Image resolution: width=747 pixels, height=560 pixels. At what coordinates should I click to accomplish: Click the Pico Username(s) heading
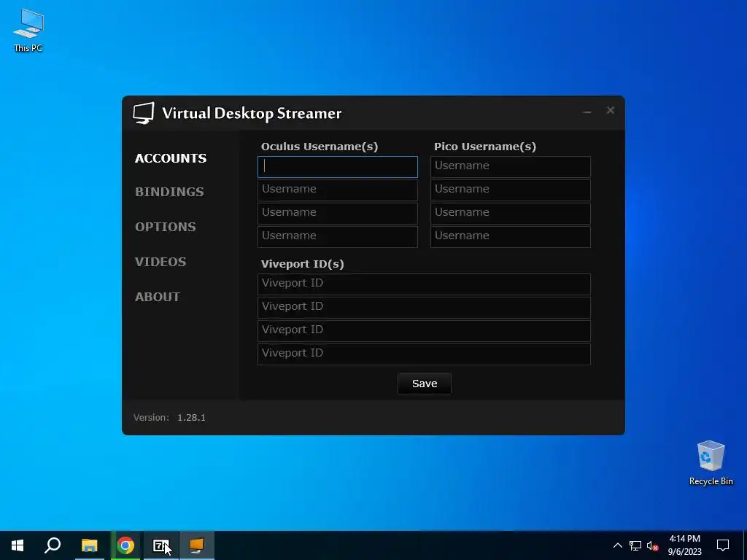pyautogui.click(x=485, y=146)
